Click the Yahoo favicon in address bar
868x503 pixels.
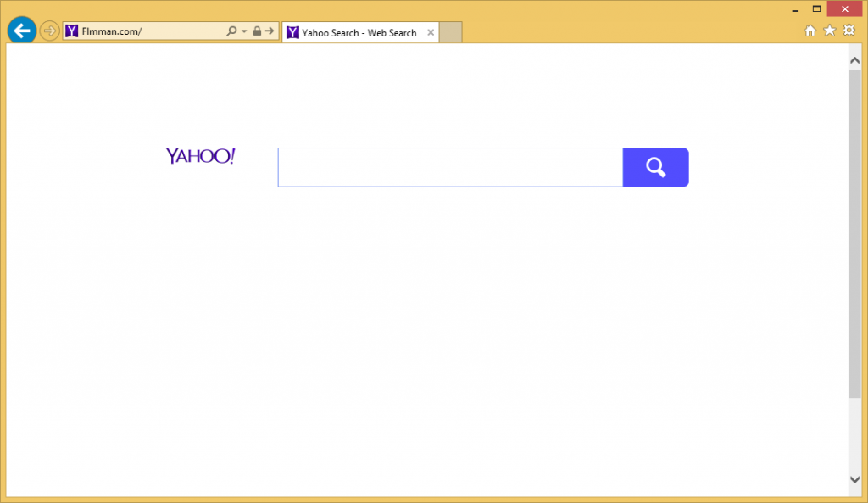pyautogui.click(x=72, y=31)
